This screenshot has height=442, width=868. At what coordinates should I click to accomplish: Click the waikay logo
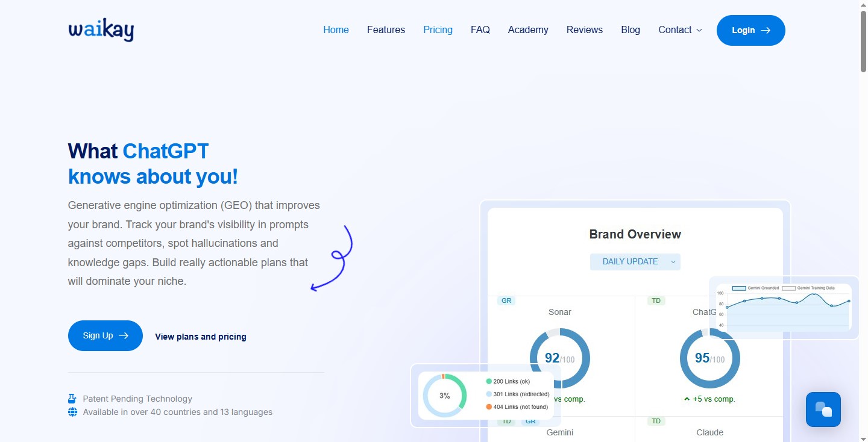point(101,30)
